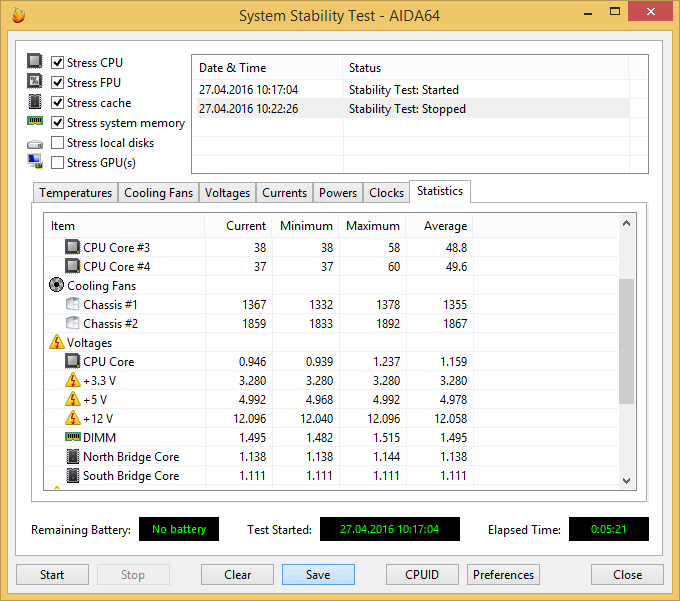Click the Chassis #2 current value 1859
Viewport: 680px width, 601px height.
pos(254,323)
